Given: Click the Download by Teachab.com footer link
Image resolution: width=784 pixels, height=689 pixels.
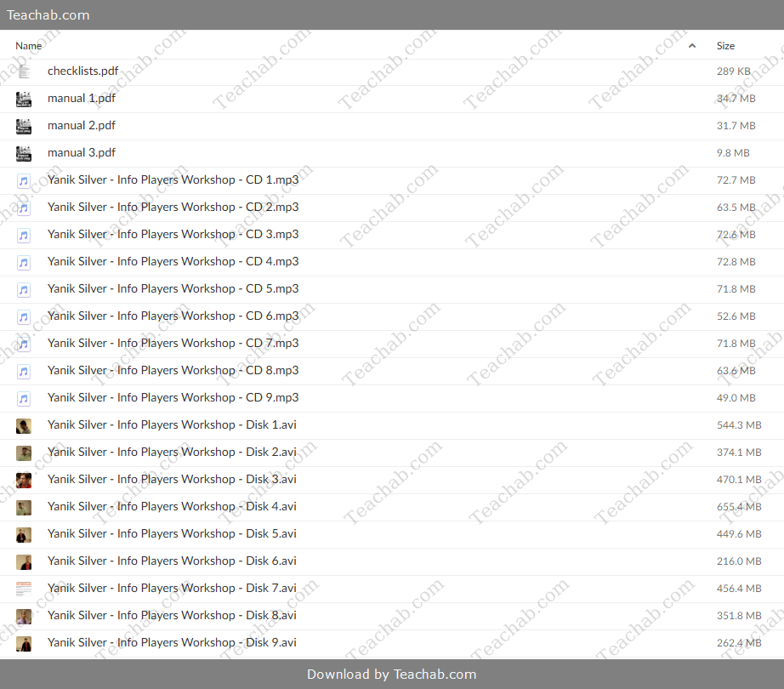Looking at the screenshot, I should click(x=392, y=674).
